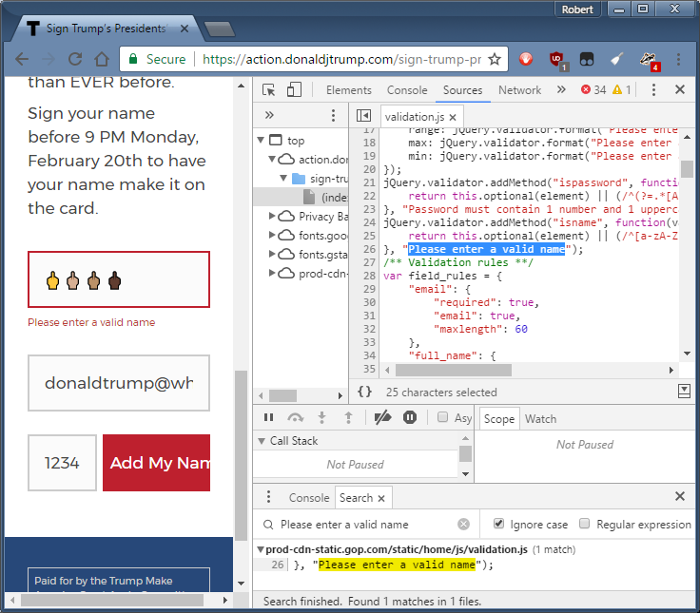Select the Sources tab
The width and height of the screenshot is (700, 613).
point(462,90)
